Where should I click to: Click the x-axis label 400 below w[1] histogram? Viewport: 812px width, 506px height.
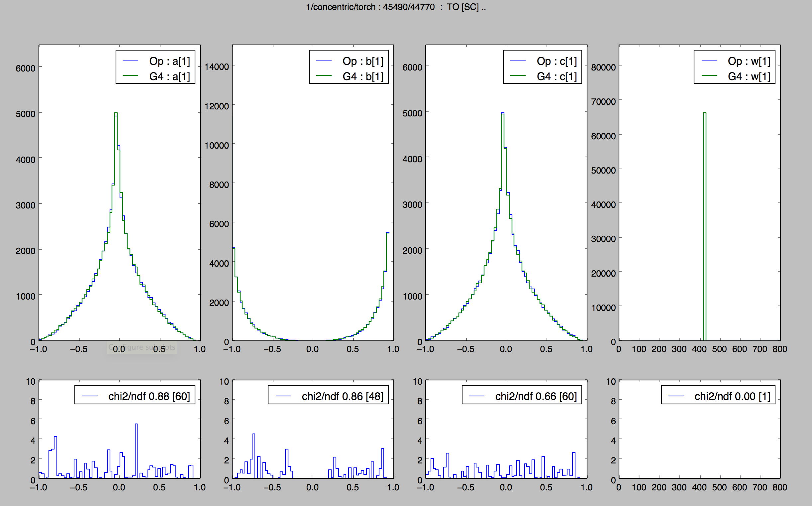[x=699, y=349]
